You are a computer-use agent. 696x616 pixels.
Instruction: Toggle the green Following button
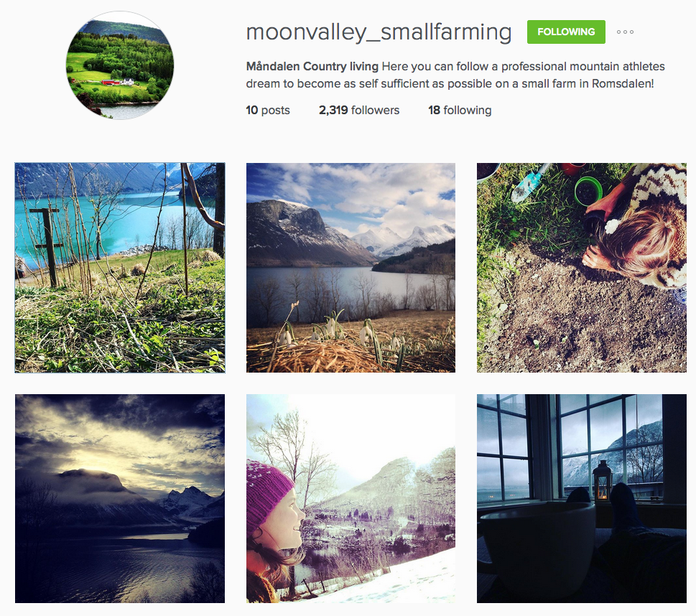tap(566, 32)
